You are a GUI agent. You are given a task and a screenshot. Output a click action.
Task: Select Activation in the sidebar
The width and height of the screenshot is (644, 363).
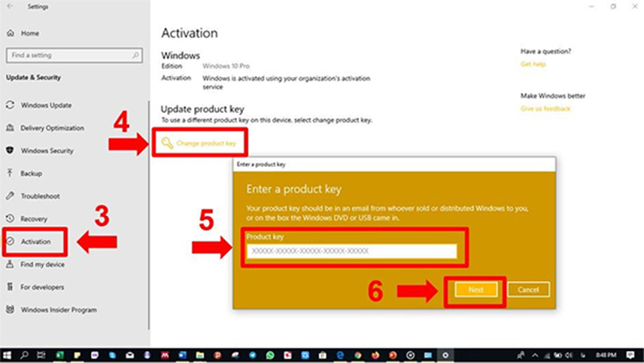pyautogui.click(x=35, y=241)
